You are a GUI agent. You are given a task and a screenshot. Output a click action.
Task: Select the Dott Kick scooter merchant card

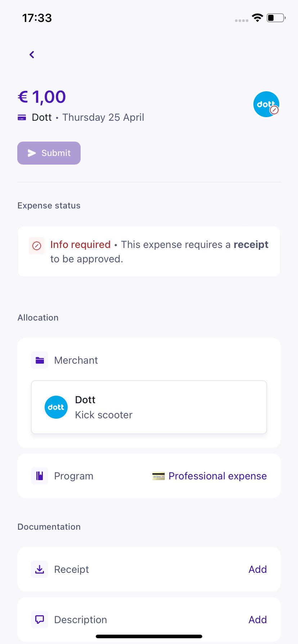(149, 407)
